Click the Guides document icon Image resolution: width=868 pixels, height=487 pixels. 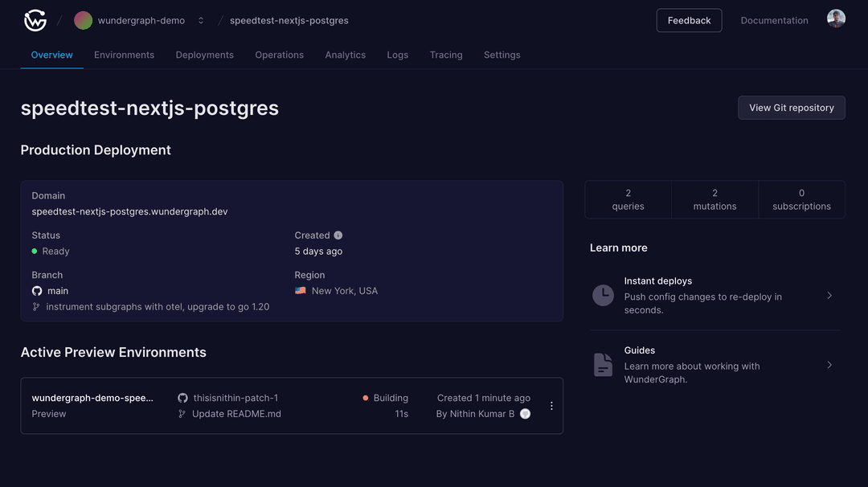tap(603, 364)
